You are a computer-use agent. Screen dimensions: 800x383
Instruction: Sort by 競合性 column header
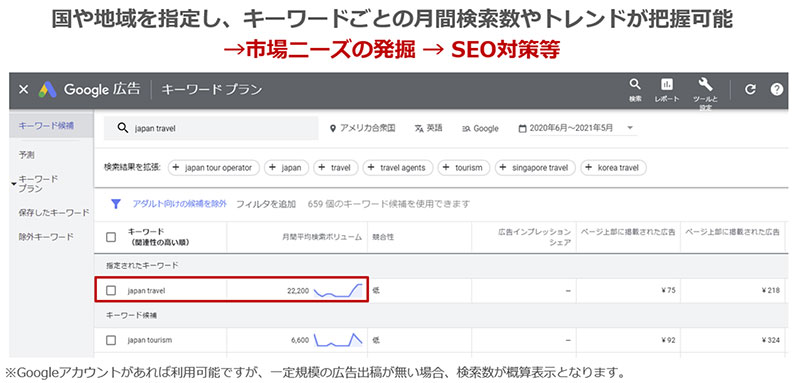[x=383, y=237]
